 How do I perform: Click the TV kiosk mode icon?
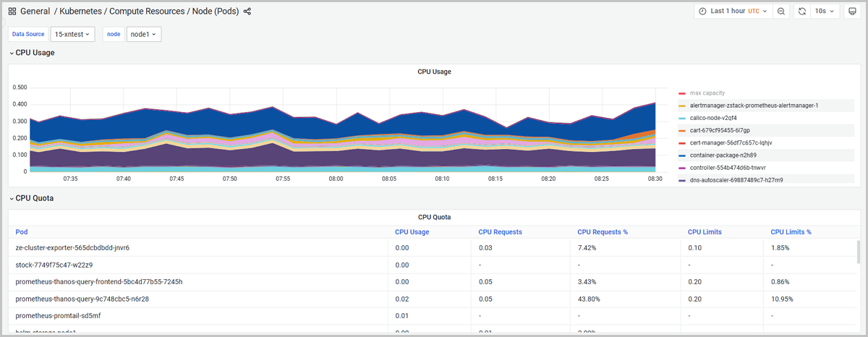point(851,12)
